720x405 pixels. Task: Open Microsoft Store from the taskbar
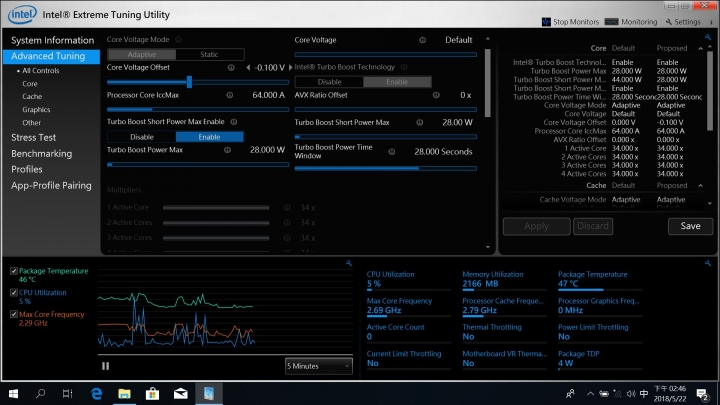(152, 394)
